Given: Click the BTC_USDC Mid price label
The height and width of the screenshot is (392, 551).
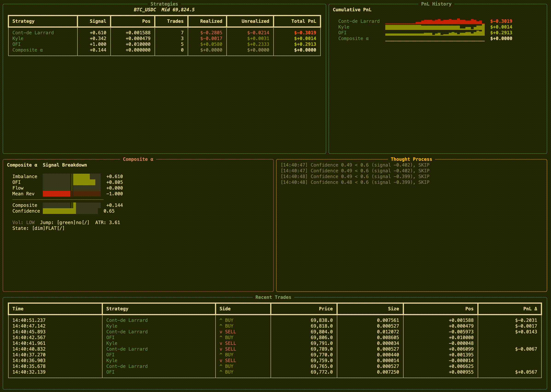Looking at the screenshot, I should (164, 10).
